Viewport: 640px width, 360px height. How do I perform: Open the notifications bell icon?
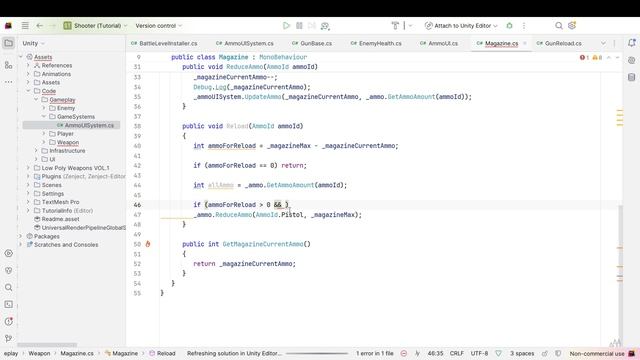pos(631,43)
